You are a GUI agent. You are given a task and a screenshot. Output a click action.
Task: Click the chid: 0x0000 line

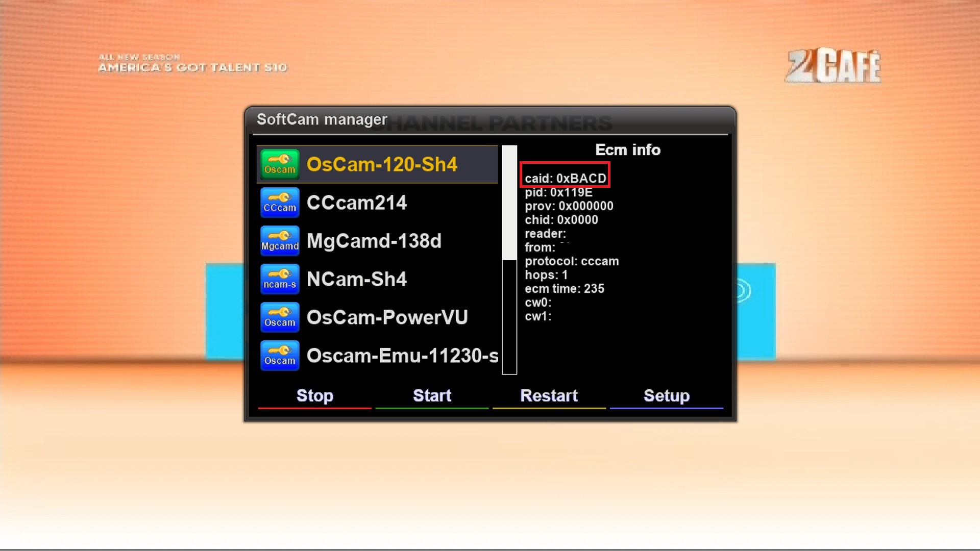(x=561, y=220)
